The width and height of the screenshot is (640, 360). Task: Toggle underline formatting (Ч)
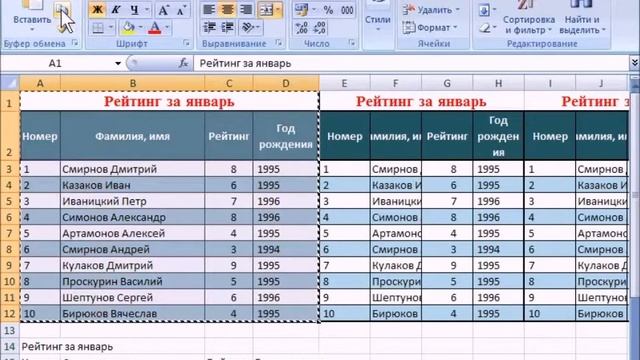coord(134,10)
